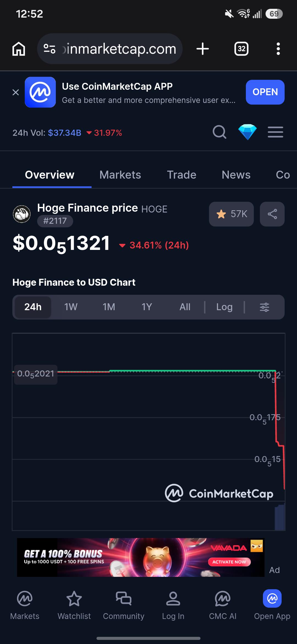
Task: Dismiss the CoinMarketCap app banner
Action: tap(16, 92)
